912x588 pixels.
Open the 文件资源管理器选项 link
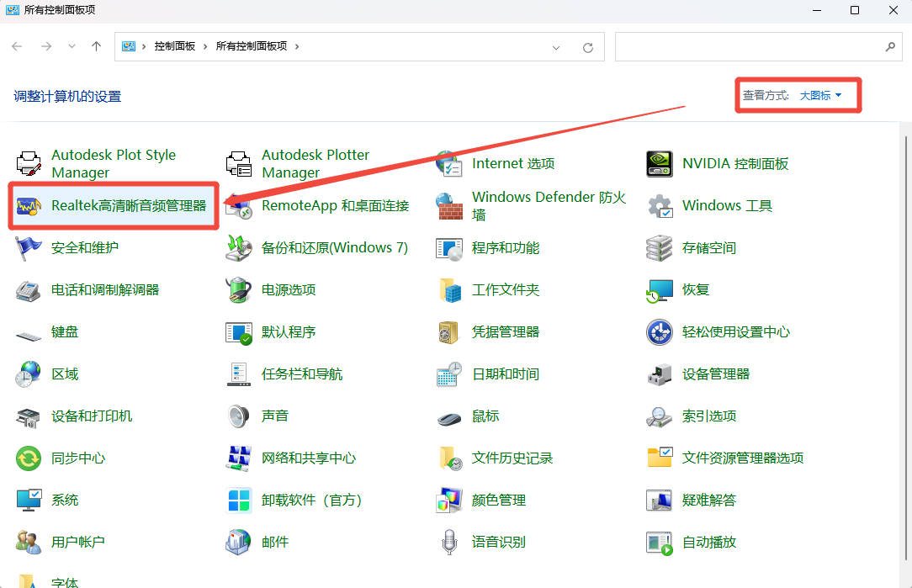(743, 458)
